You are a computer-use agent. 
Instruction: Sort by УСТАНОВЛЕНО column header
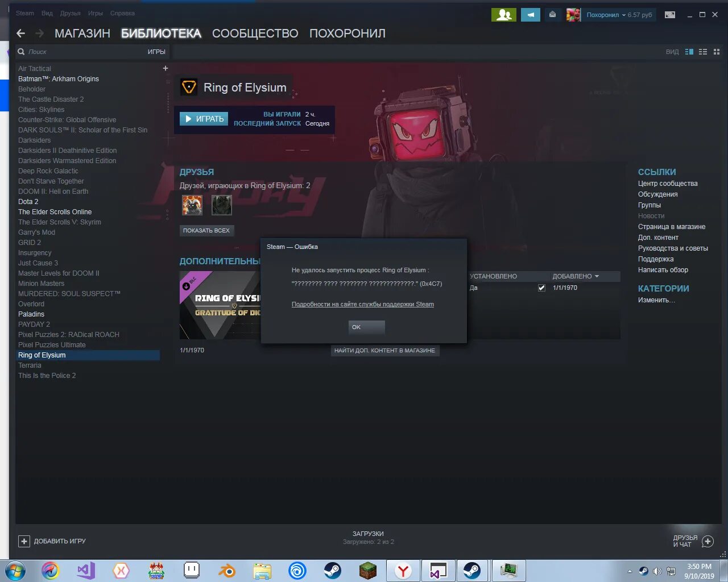pyautogui.click(x=493, y=276)
